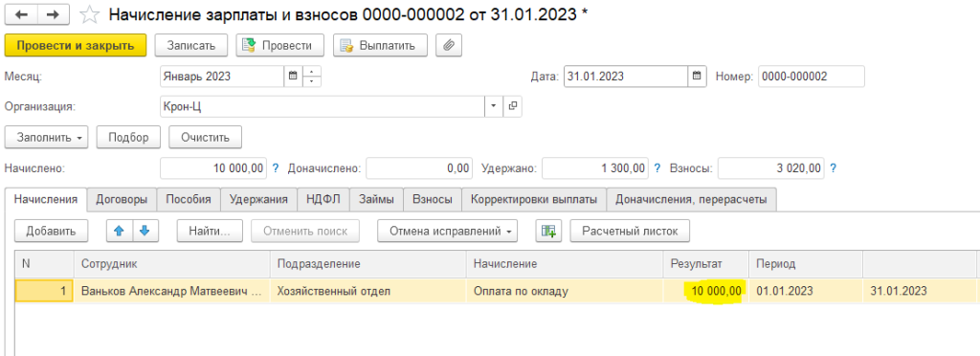980x356 pixels.
Task: Move row down with the blue down arrow
Action: pyautogui.click(x=145, y=231)
